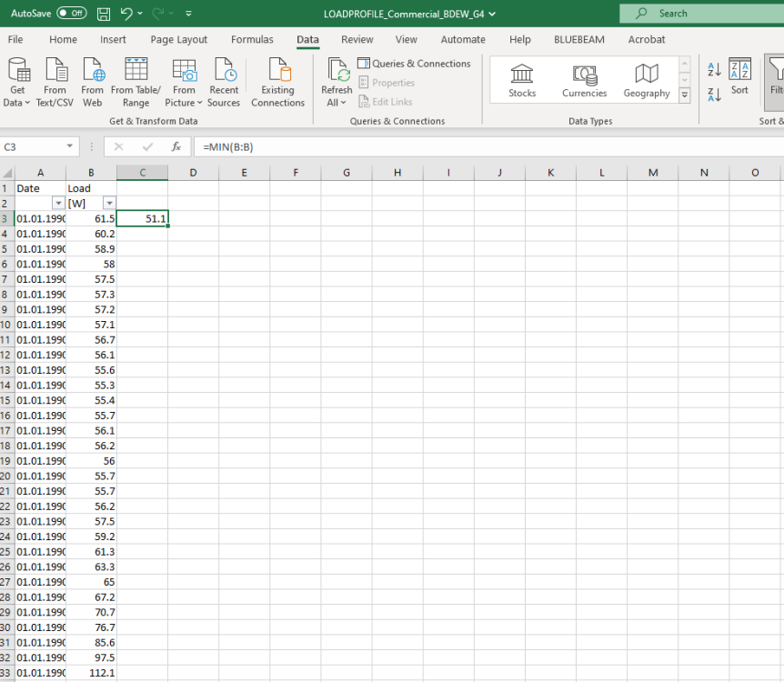
Task: Expand the Name Box dropdown
Action: [x=71, y=146]
